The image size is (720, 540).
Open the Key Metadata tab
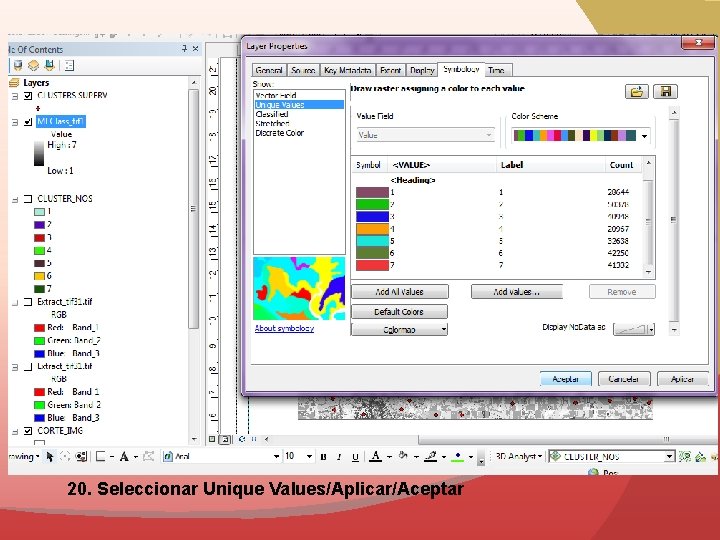pos(347,70)
